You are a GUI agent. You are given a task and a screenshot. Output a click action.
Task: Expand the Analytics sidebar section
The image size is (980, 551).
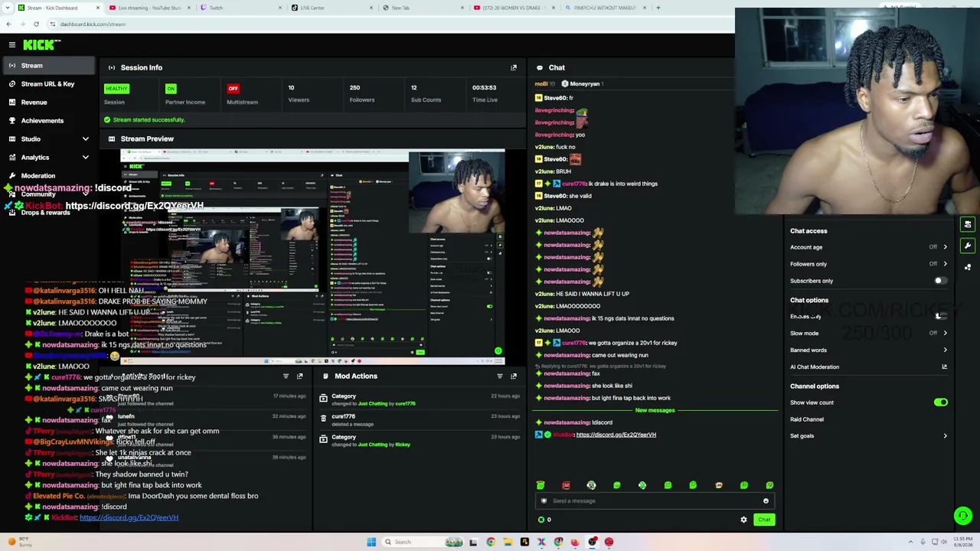point(86,157)
